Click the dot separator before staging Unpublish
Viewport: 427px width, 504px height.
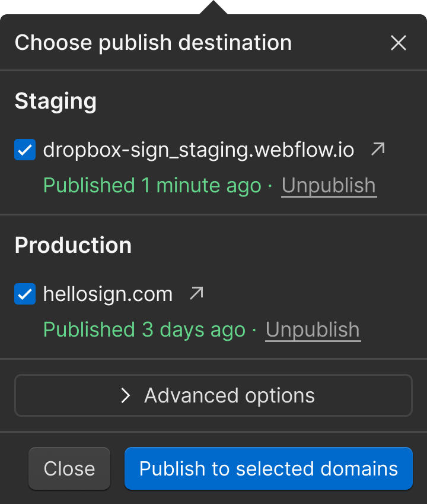(270, 186)
